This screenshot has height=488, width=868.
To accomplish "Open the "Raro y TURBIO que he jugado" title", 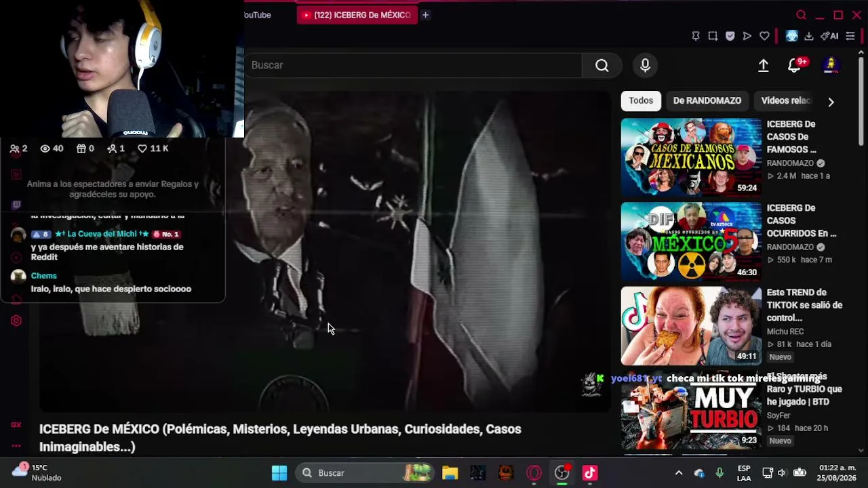I will point(805,390).
